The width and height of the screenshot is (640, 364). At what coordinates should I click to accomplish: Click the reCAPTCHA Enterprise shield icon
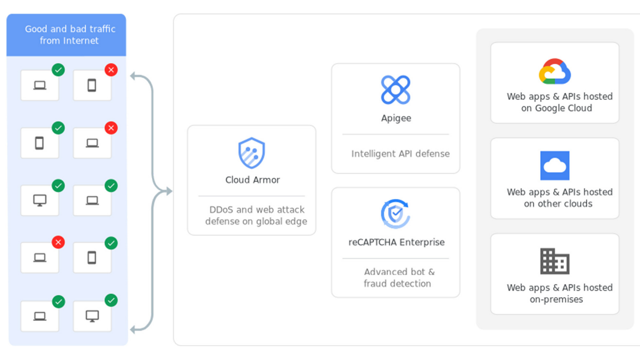click(396, 214)
